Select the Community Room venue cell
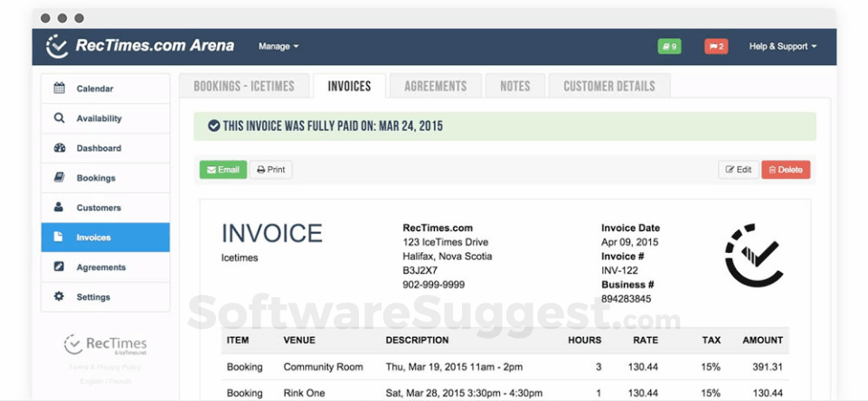Screen dimensions: 868x401 (324, 367)
